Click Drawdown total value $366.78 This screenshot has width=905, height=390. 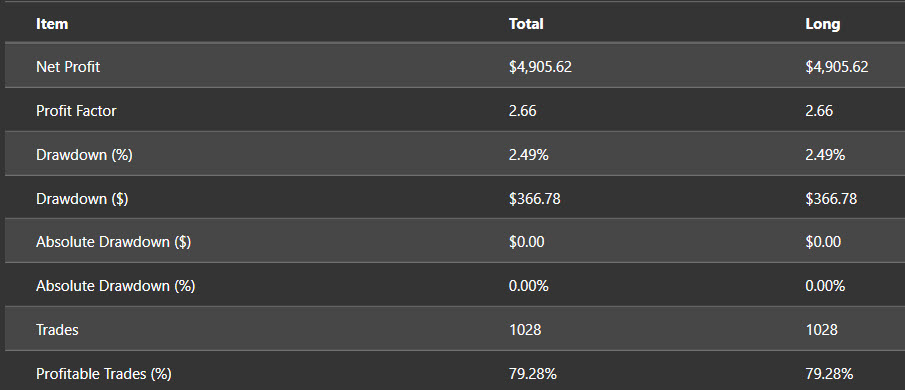(534, 198)
